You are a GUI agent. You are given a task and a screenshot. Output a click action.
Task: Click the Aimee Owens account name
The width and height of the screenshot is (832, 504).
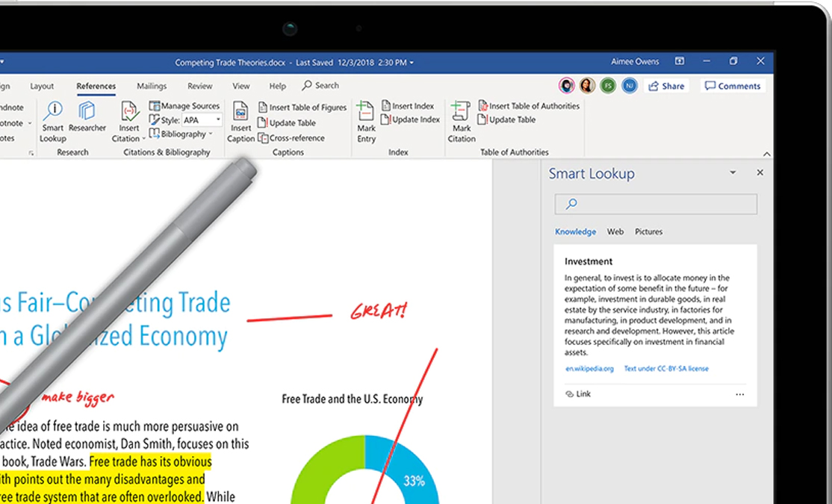(635, 61)
